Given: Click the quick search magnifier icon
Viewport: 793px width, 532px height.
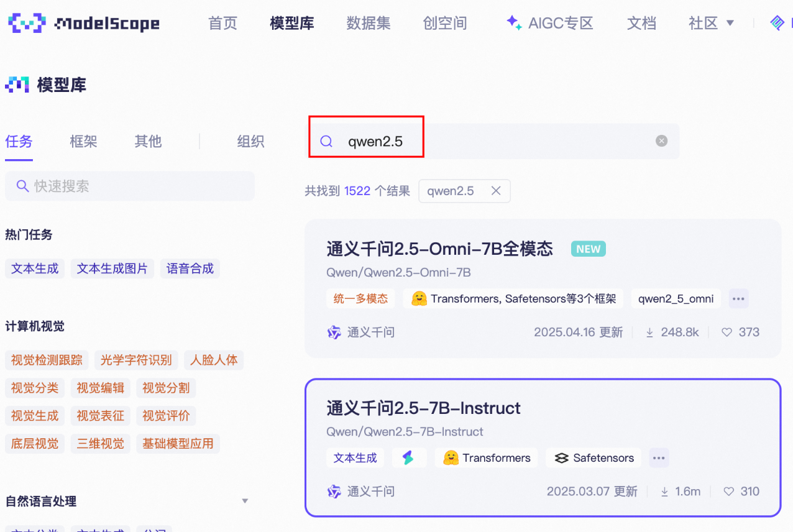Looking at the screenshot, I should 22,186.
